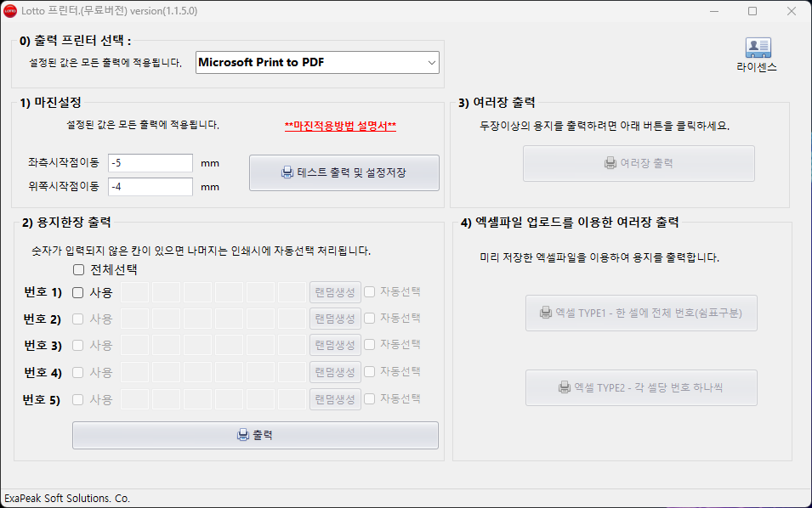Open the 마진적용방법 설명서 link
812x508 pixels.
(340, 126)
